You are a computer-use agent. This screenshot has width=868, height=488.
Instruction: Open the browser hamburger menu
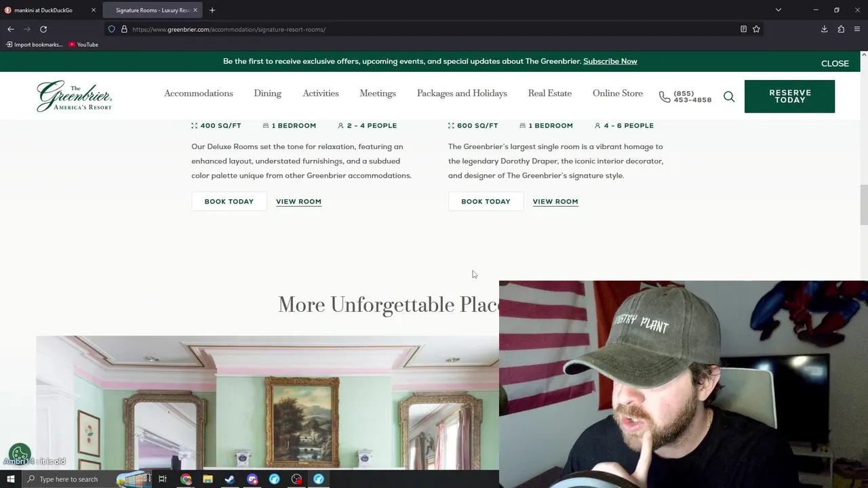(857, 29)
